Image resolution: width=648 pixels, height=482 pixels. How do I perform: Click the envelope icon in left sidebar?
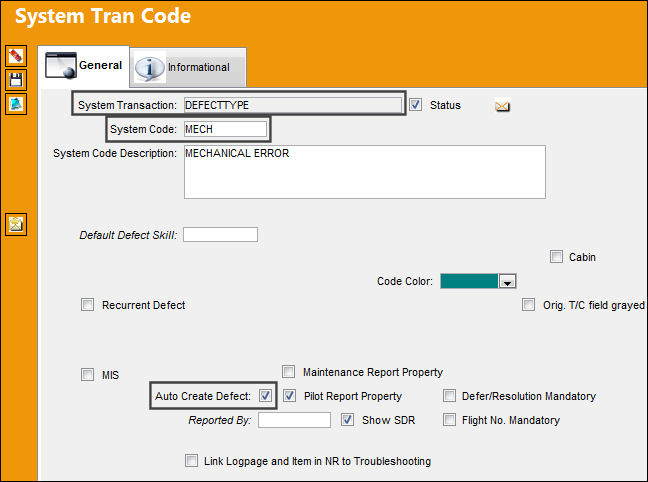[16, 224]
